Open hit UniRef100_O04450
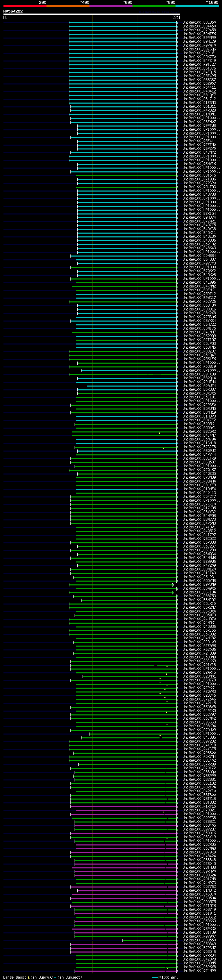The image size is (222, 980). coord(199,26)
